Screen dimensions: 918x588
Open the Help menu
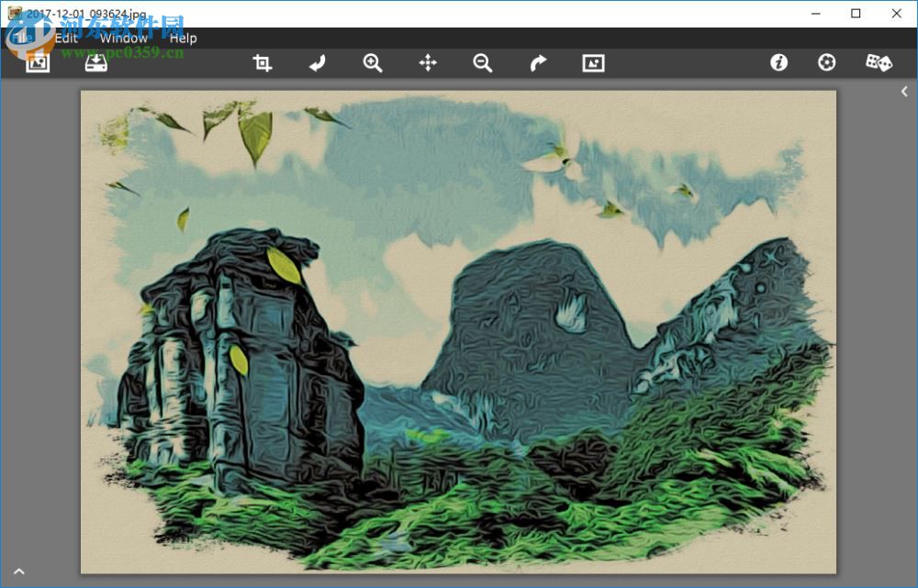tap(182, 38)
